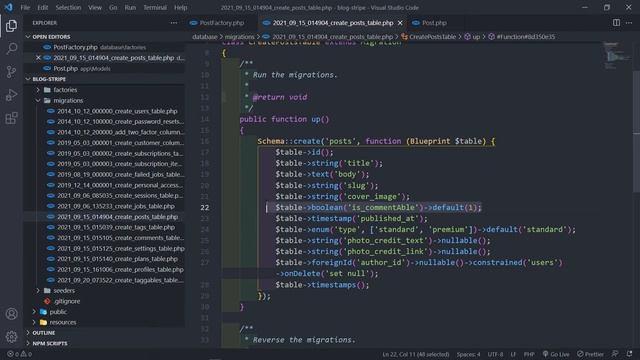Viewport: 640px width, 360px height.
Task: Open the Run menu
Action: pyautogui.click(x=130, y=7)
